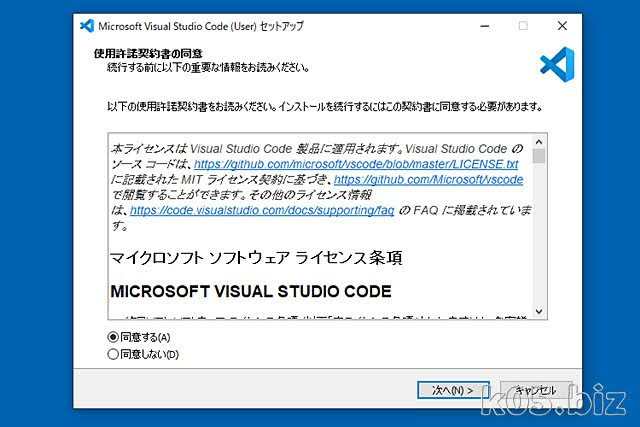The image size is (640, 427).
Task: Click the license text scrollbar thumb
Action: (539, 156)
